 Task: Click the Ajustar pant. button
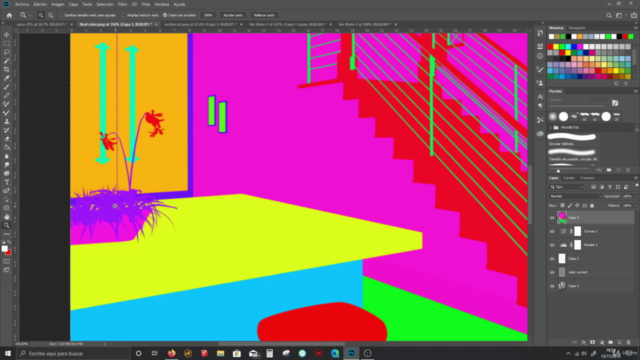[x=233, y=15]
